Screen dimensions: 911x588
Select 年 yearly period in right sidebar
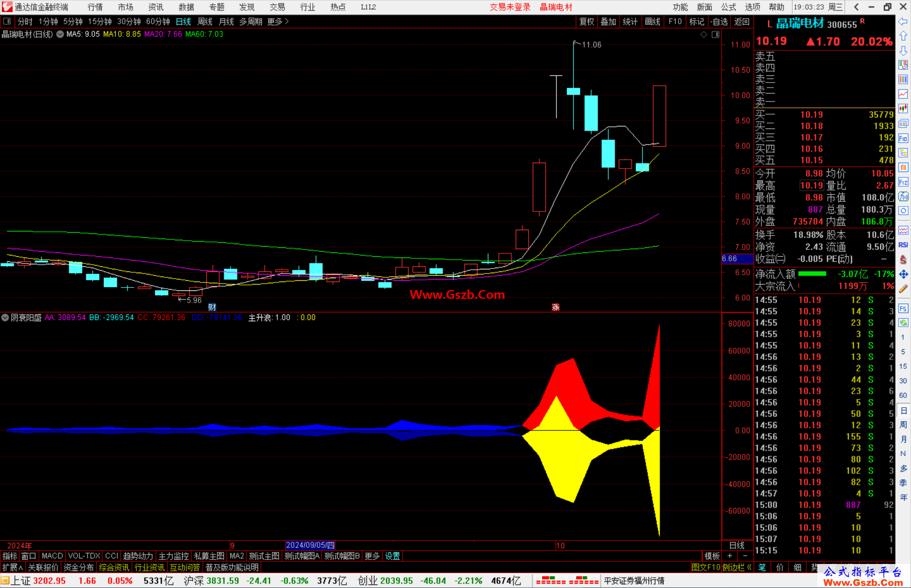[x=903, y=497]
